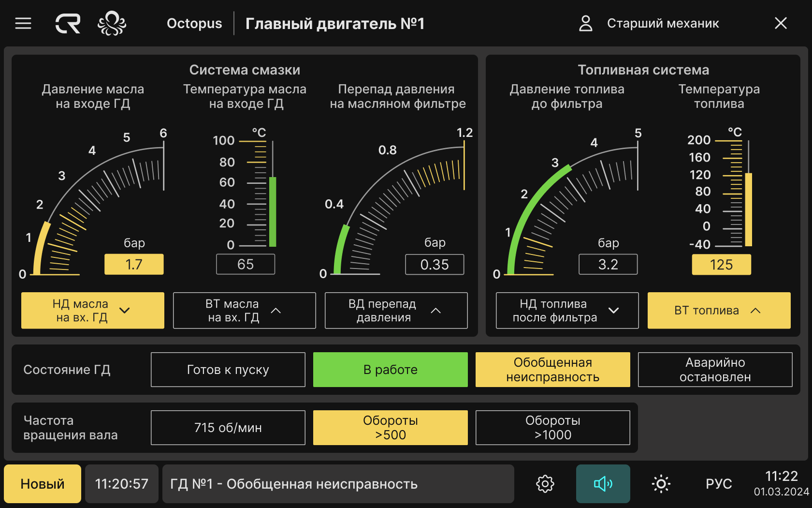The height and width of the screenshot is (508, 812).
Task: Click alarm timestamp 11:20:57
Action: pyautogui.click(x=122, y=484)
